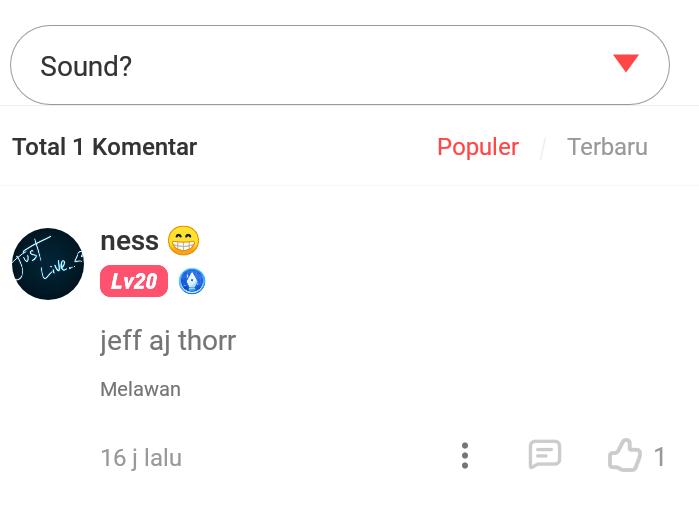Click the slash divider between sort tabs
Viewport: 699px width, 506px height.
pyautogui.click(x=542, y=149)
